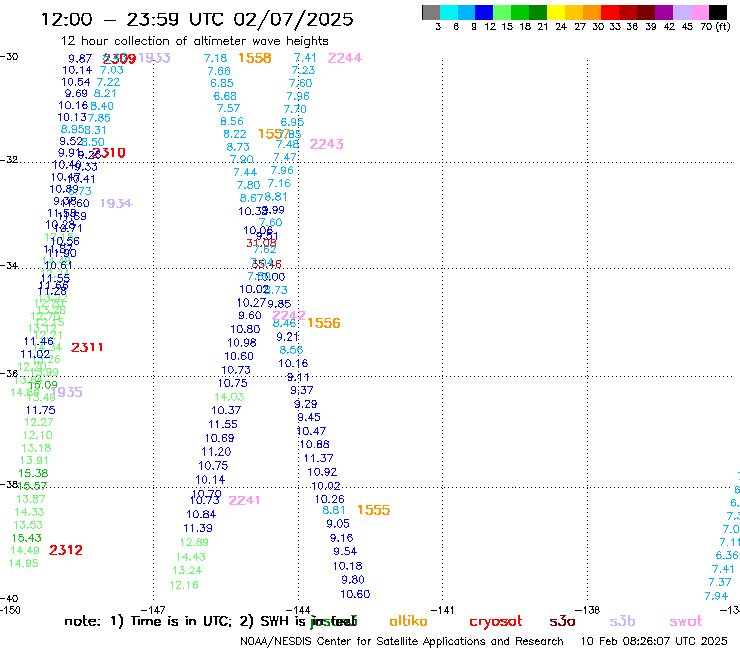Click the black legend color swatch

[x=718, y=12]
